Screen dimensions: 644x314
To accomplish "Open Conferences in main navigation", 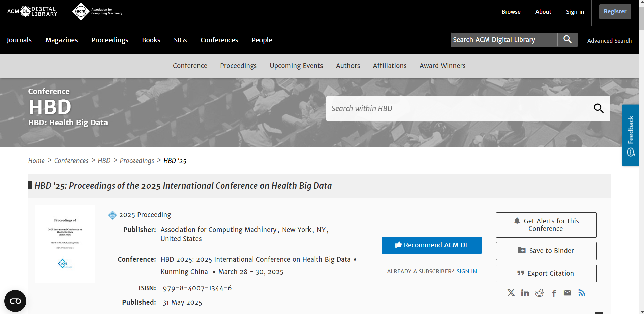I will [x=219, y=40].
